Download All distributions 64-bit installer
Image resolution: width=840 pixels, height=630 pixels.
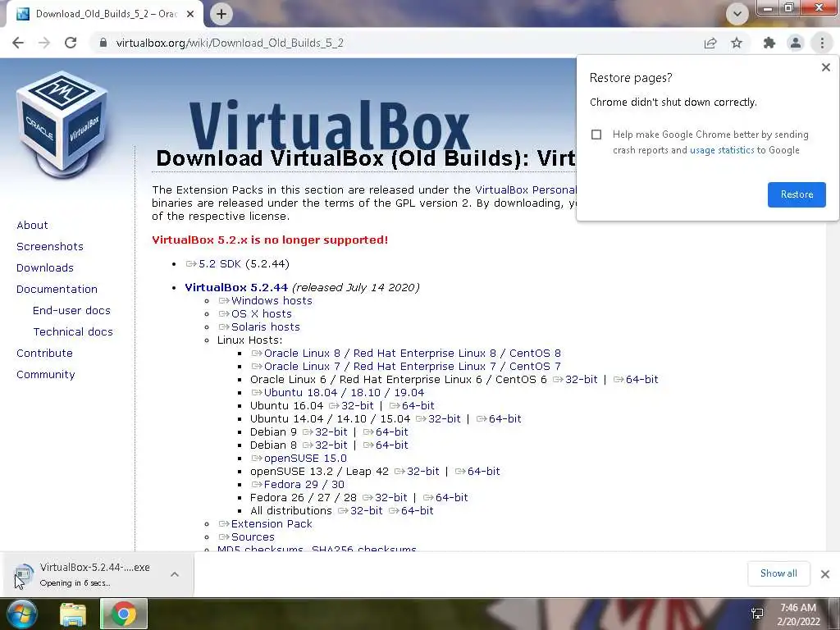coord(411,510)
